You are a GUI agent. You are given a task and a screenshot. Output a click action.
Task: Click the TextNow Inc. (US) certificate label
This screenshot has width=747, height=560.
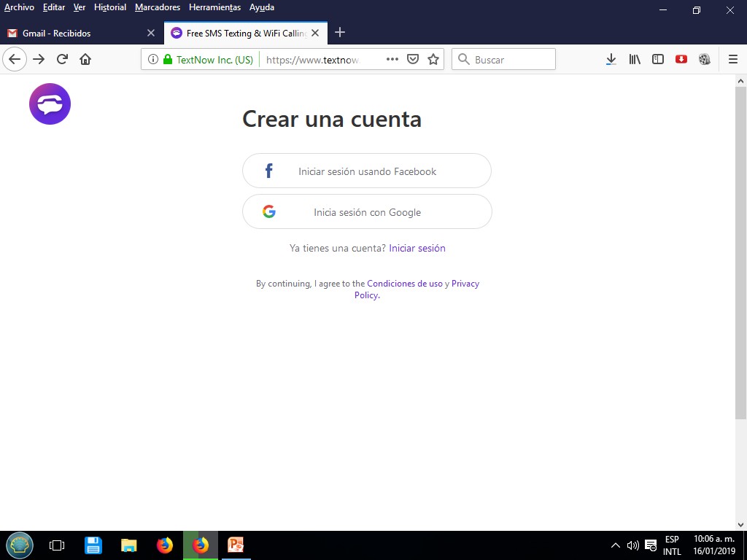(214, 60)
